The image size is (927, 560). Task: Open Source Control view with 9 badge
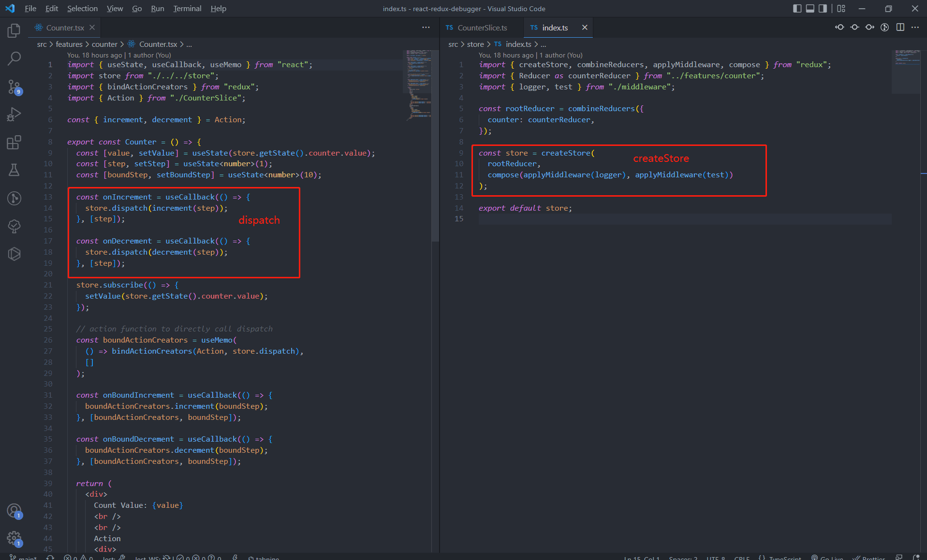[14, 87]
